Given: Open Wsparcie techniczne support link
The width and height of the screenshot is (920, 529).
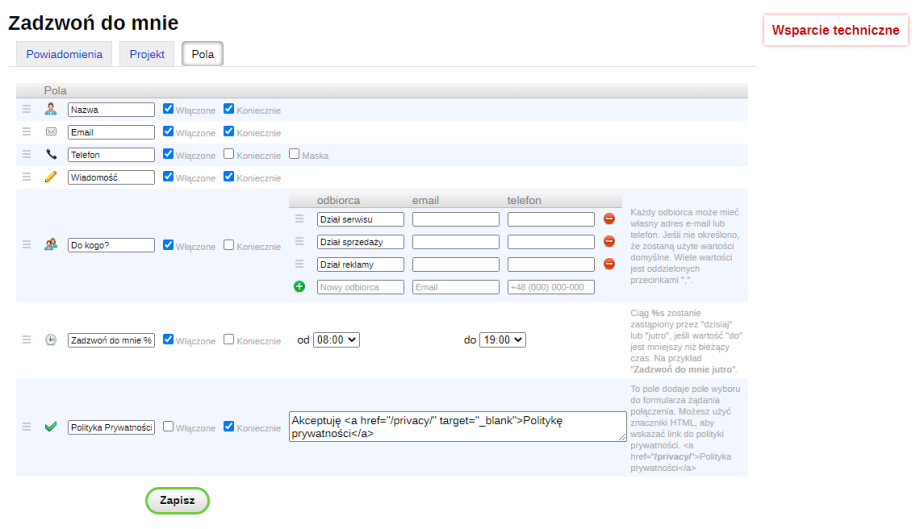Looking at the screenshot, I should pos(835,30).
